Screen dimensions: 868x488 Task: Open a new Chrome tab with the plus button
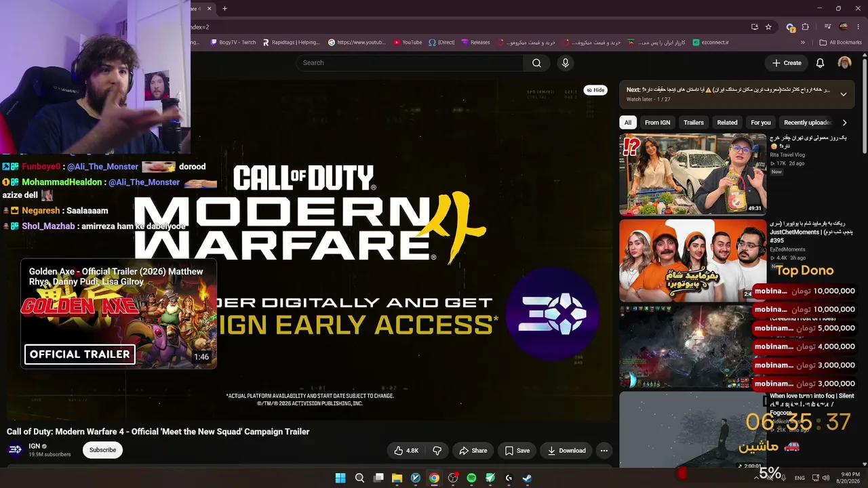coord(224,8)
